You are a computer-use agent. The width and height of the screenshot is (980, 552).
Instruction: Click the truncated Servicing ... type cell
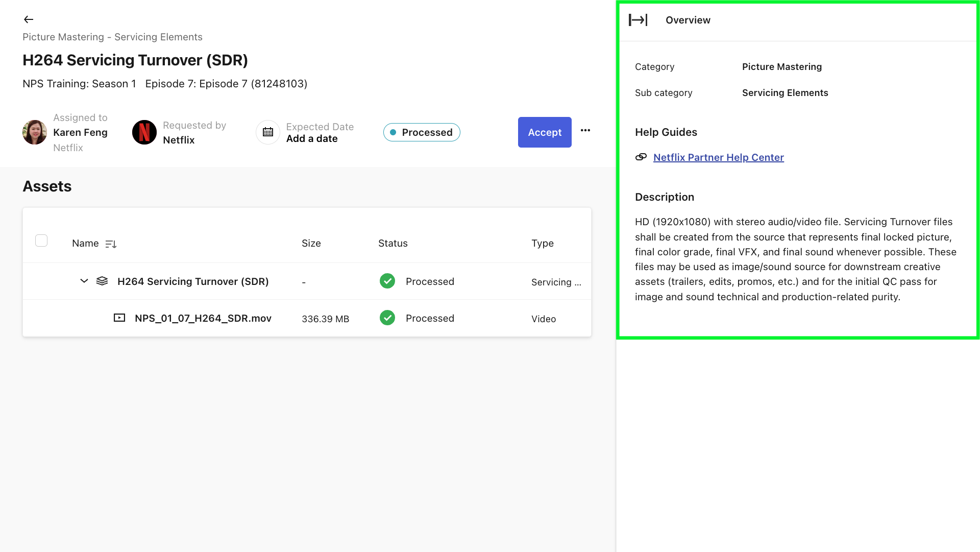556,282
